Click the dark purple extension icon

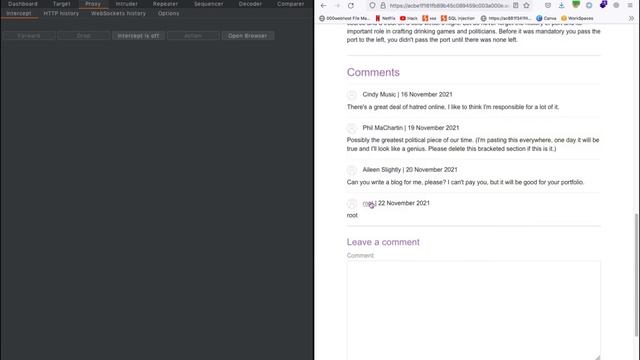pyautogui.click(x=603, y=5)
